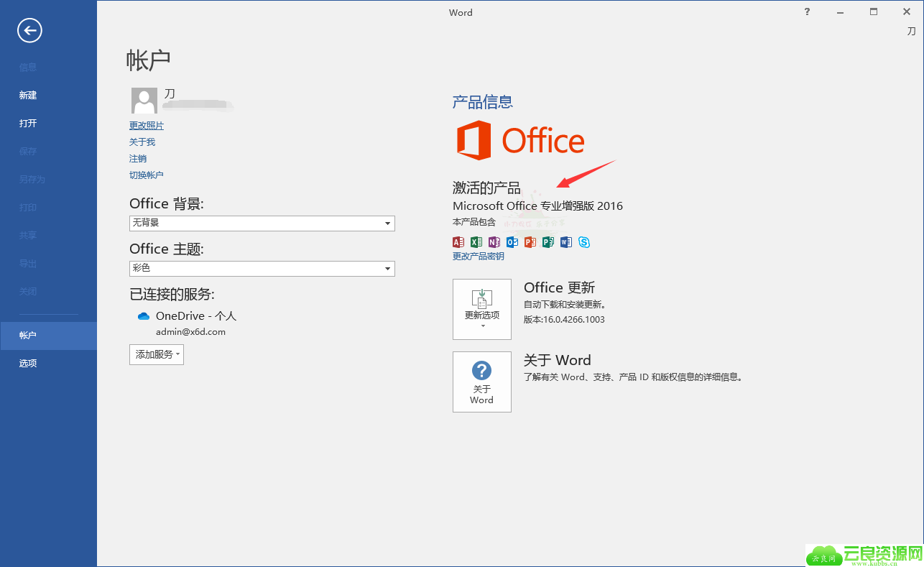
Task: Click the account name 刀 under the window controls
Action: tap(911, 32)
